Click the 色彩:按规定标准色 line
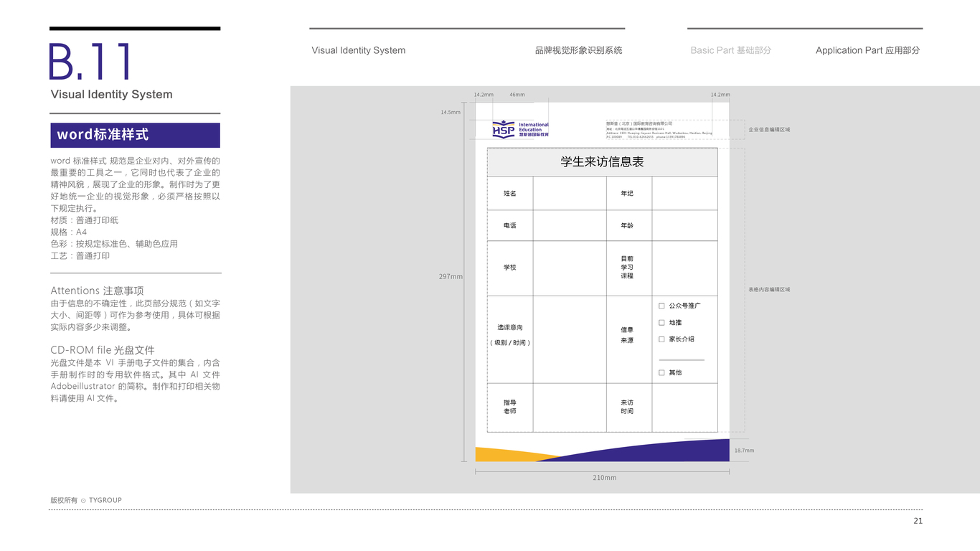Viewport: 980px width, 551px height. (114, 244)
